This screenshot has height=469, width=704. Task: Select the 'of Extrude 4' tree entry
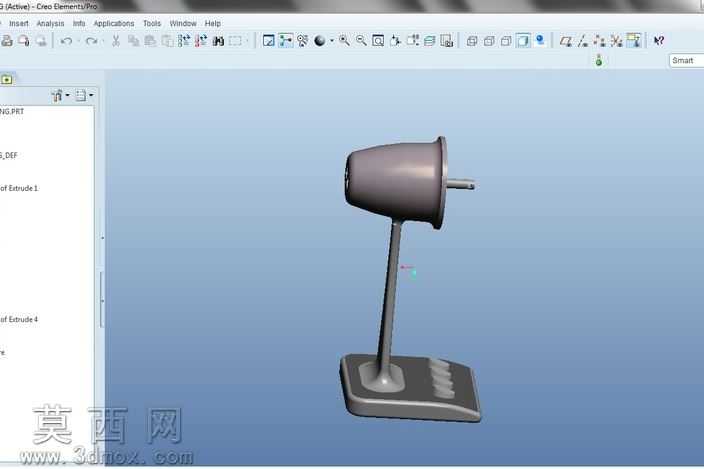click(19, 319)
